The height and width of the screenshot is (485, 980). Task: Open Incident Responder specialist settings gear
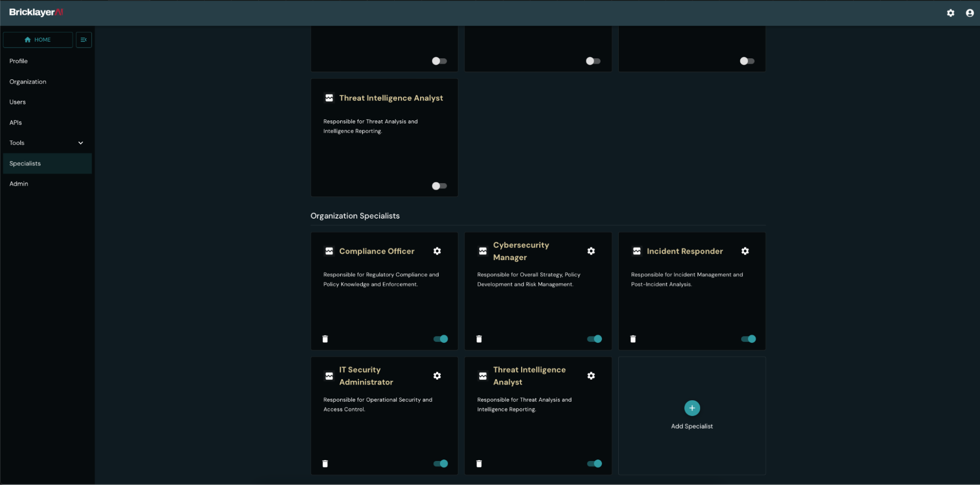point(745,251)
